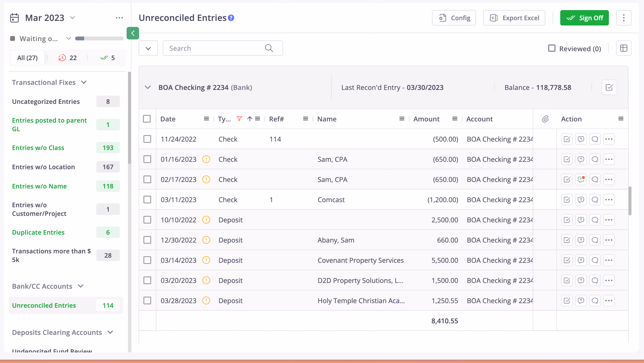
Task: Collapse the sidebar with the green arrow button
Action: coord(133,33)
